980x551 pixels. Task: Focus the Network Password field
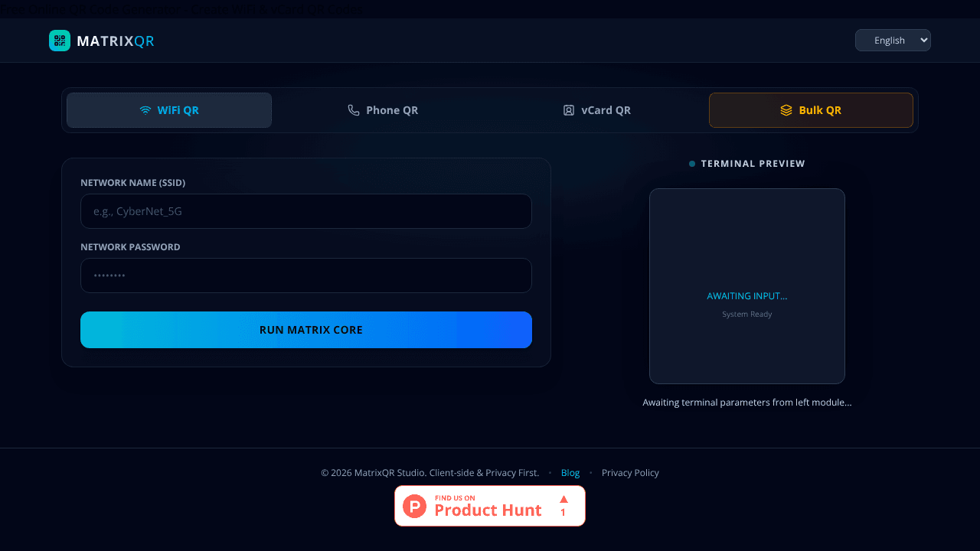point(306,275)
